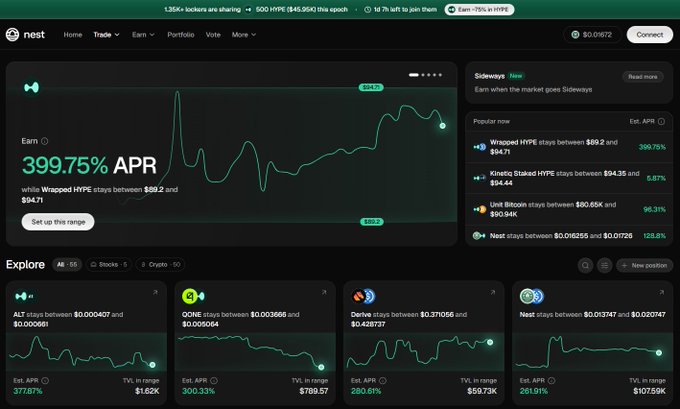Select the first carousel indicator dot
680x409 pixels.
coord(414,75)
